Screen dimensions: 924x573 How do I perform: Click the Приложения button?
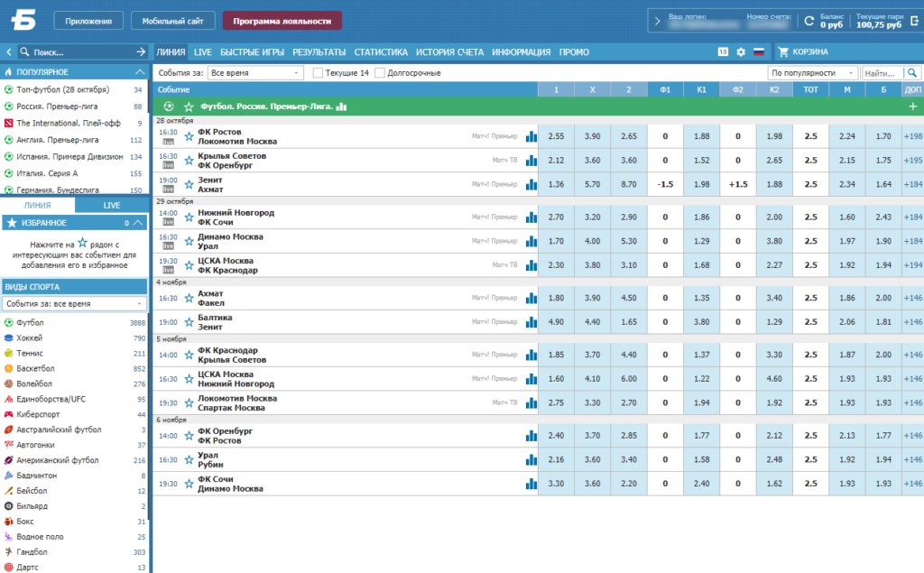88,21
